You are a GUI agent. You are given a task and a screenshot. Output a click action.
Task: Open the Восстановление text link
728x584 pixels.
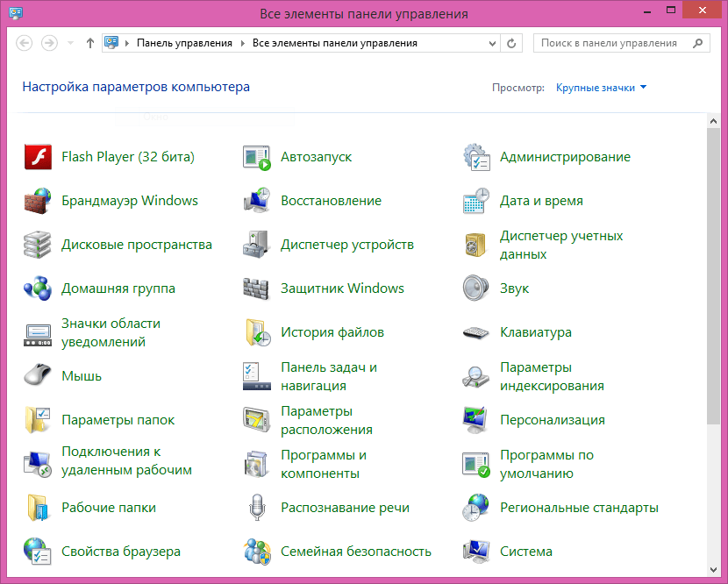coord(331,201)
